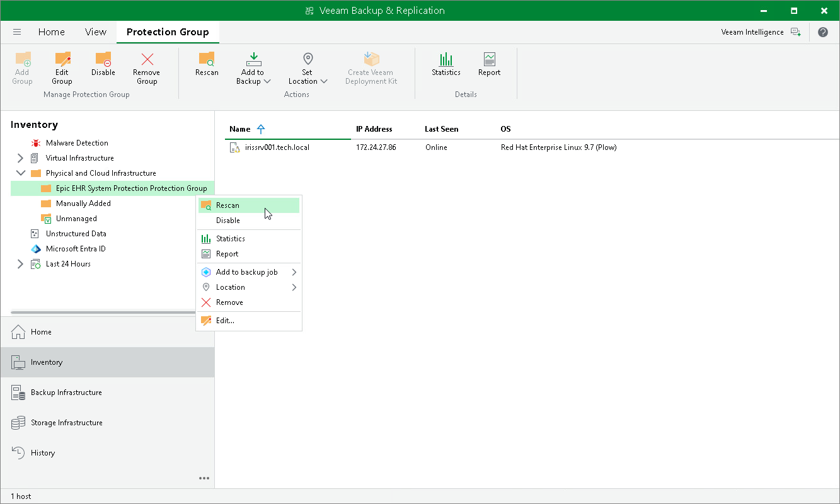Switch to the Home ribbon tab
840x504 pixels.
click(x=52, y=32)
